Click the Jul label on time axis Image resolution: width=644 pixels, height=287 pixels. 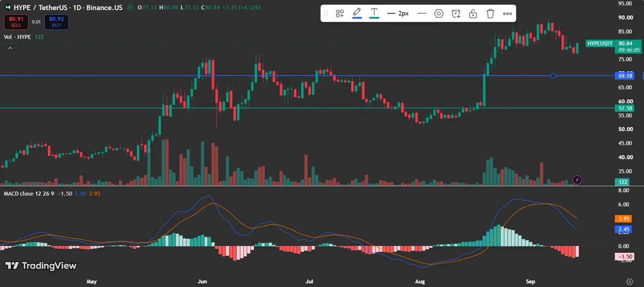pos(309,281)
